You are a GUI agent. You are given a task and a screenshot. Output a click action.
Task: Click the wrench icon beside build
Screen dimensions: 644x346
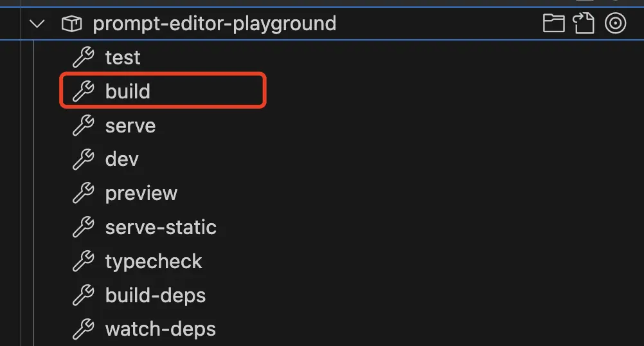tap(84, 91)
